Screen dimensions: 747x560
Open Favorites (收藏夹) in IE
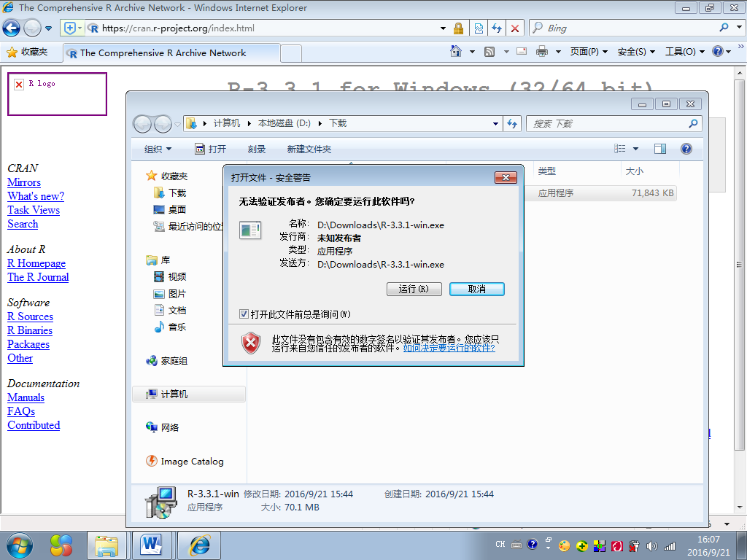(27, 52)
